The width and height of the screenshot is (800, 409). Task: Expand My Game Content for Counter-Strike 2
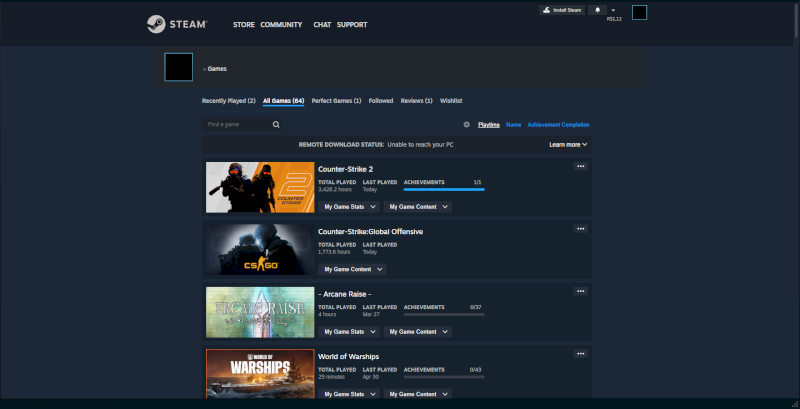[x=417, y=207]
